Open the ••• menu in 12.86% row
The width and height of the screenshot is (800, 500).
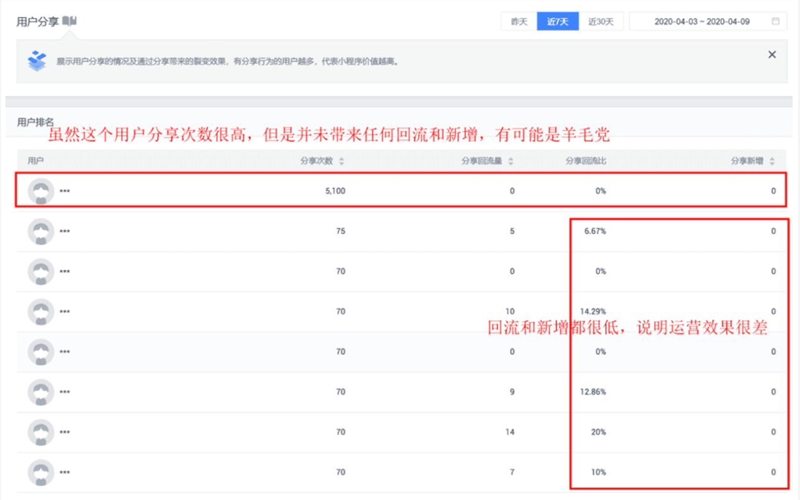pos(65,392)
